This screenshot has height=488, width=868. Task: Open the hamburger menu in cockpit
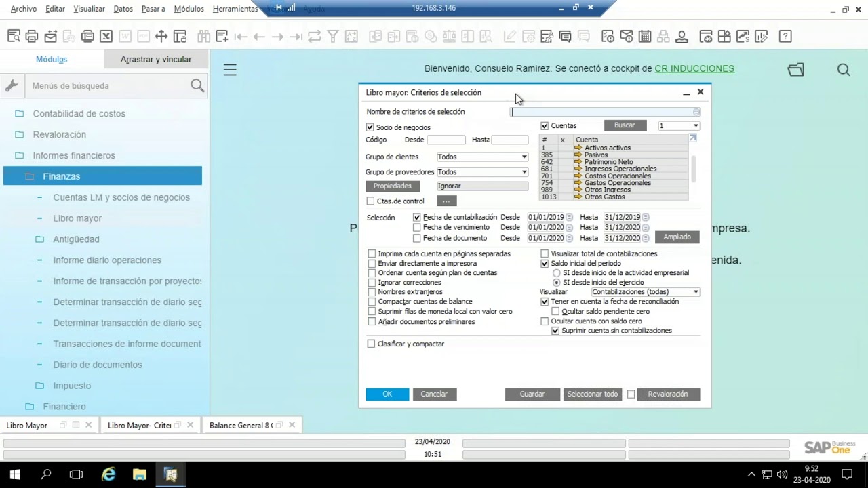pos(230,69)
